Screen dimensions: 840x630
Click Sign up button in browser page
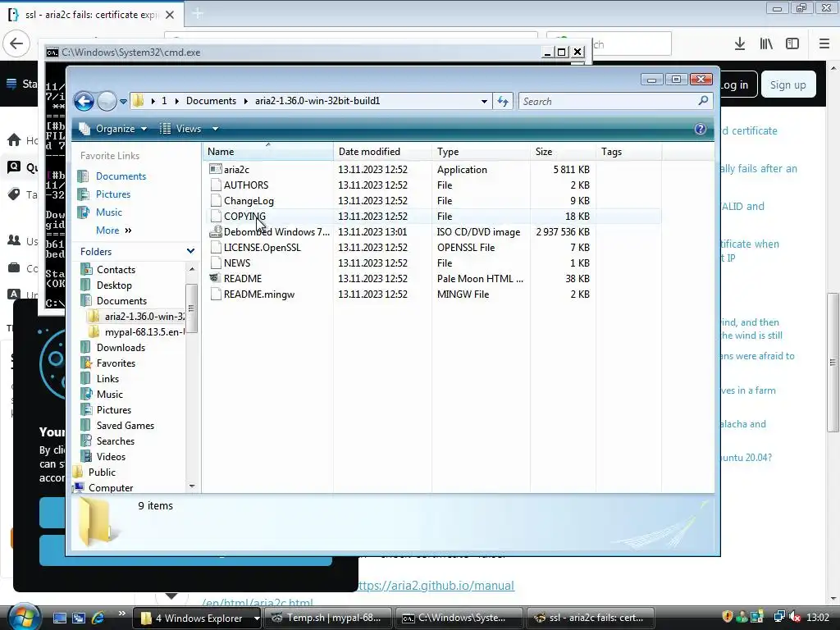(x=787, y=84)
